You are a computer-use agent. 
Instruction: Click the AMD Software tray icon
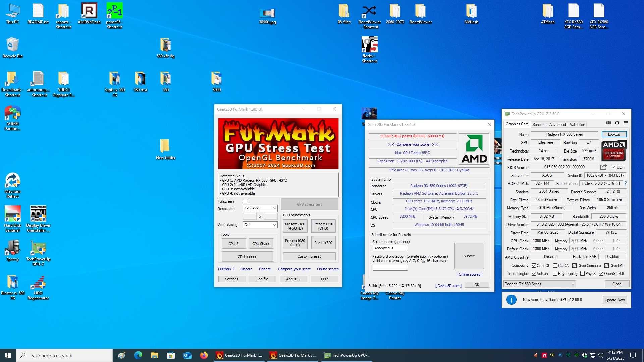(x=544, y=355)
